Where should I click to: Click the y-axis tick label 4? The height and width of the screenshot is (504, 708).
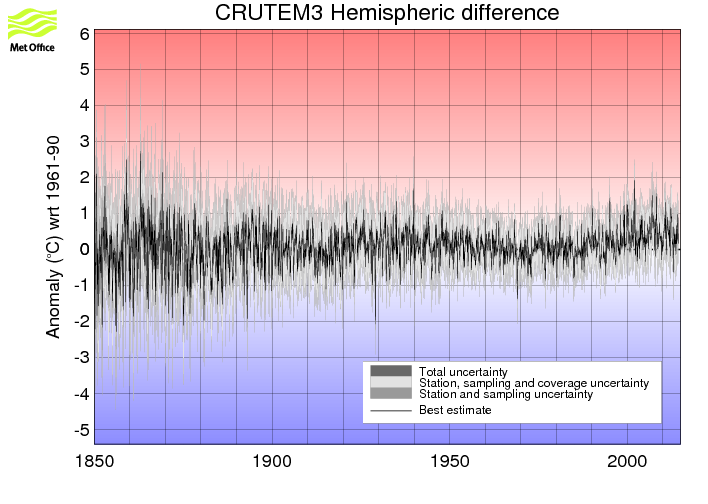coord(84,106)
